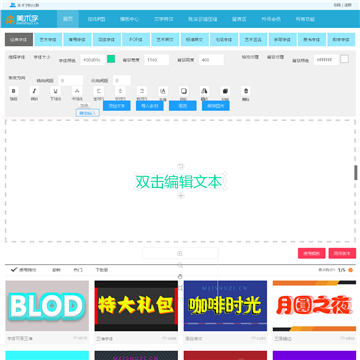Open the 月圆之夜 effect thumbnail
Image resolution: width=360 pixels, height=360 pixels.
(x=314, y=306)
